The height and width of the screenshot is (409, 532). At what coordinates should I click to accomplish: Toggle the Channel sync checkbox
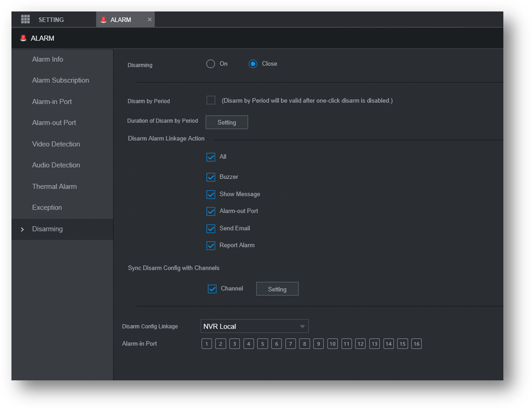(212, 289)
